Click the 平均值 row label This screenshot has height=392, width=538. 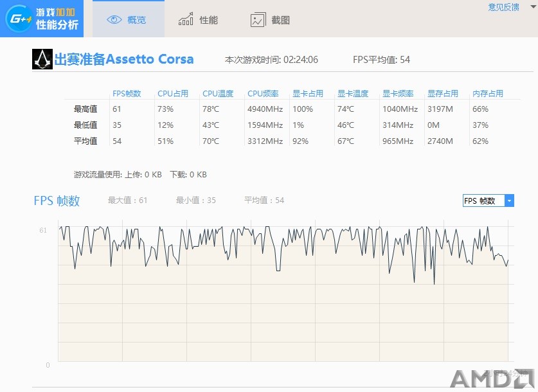click(85, 141)
